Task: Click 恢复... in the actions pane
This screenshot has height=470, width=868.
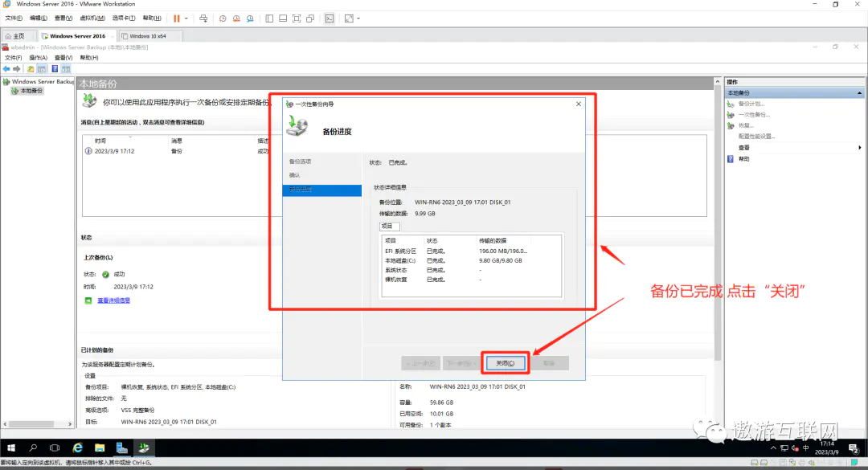Action: pos(746,125)
